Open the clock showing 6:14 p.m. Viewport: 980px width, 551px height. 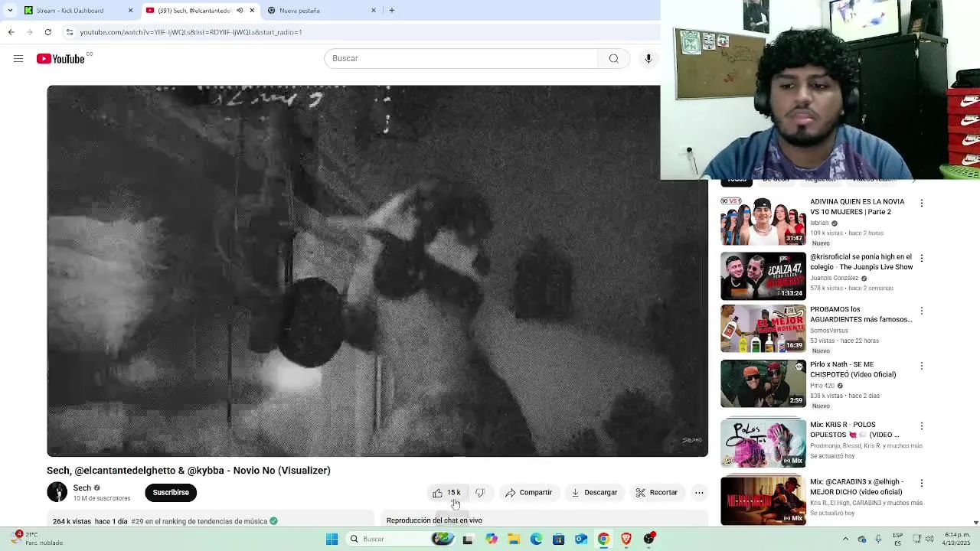(x=956, y=539)
